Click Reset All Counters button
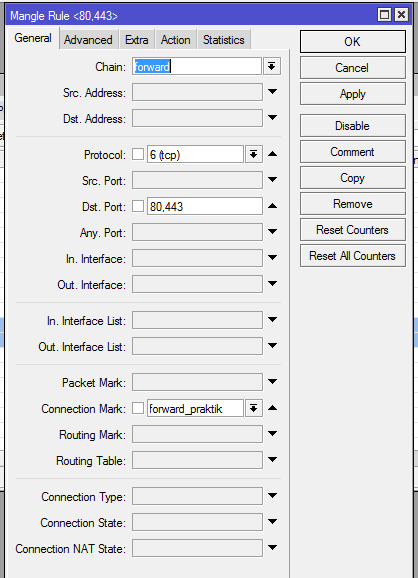 [353, 256]
